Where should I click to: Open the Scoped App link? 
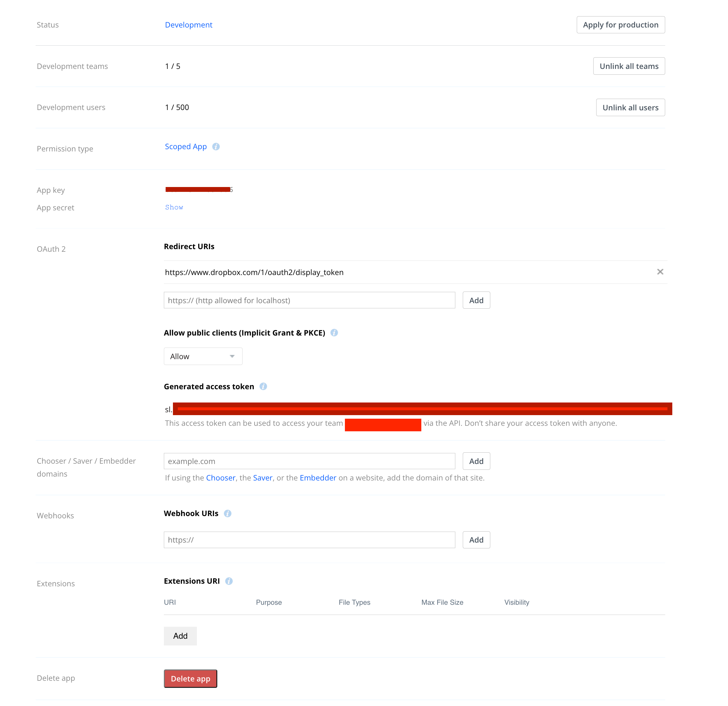(186, 147)
